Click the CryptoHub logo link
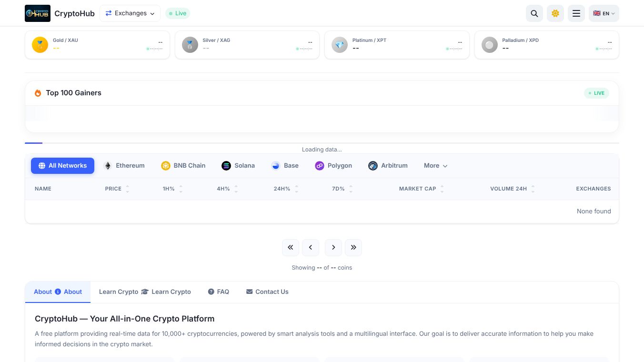Image resolution: width=644 pixels, height=362 pixels. point(60,13)
